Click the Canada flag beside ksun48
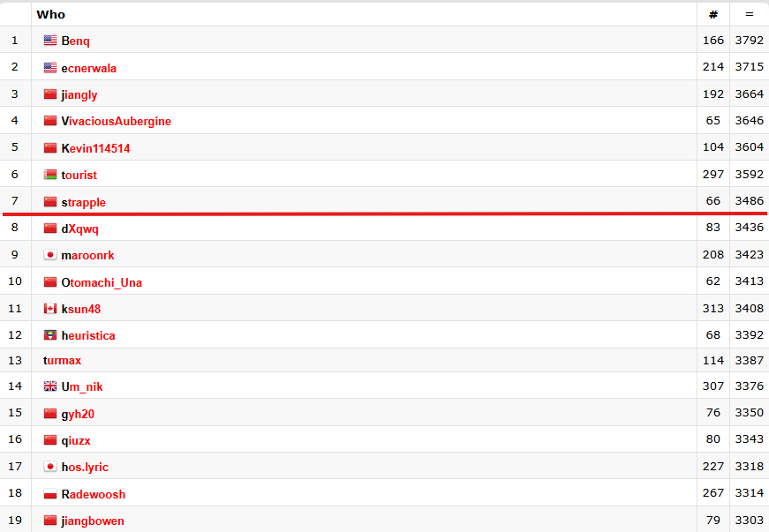Viewport: 769px width, 532px height. tap(50, 309)
